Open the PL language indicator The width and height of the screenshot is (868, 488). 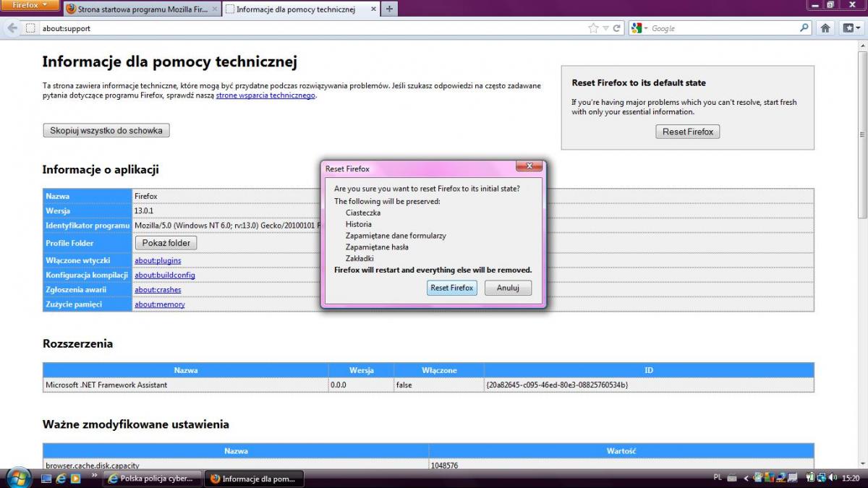(x=718, y=478)
